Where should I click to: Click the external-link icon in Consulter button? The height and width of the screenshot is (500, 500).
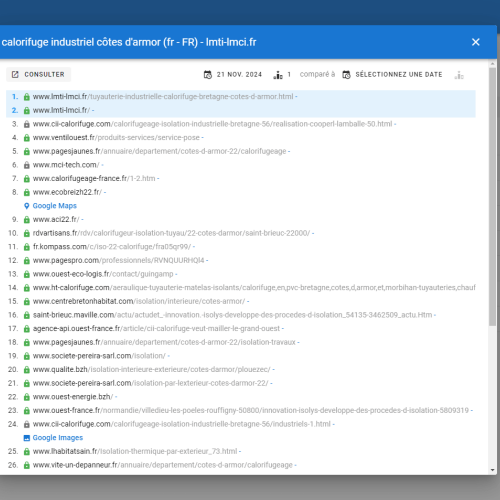15,74
